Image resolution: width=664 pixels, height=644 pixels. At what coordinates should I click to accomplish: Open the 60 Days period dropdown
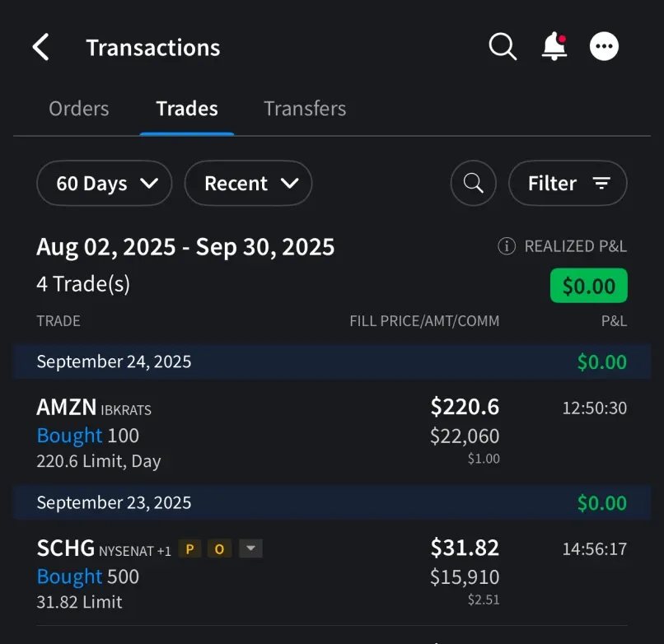pos(104,183)
